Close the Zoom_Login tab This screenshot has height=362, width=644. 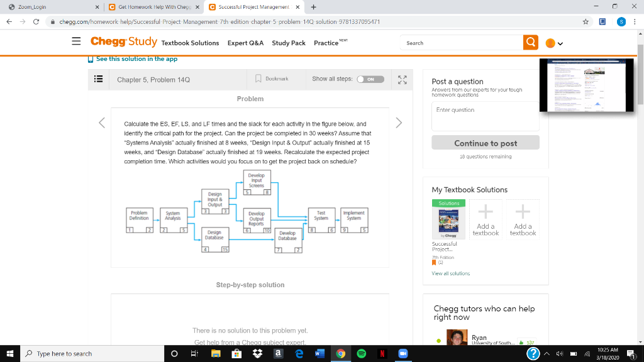97,7
